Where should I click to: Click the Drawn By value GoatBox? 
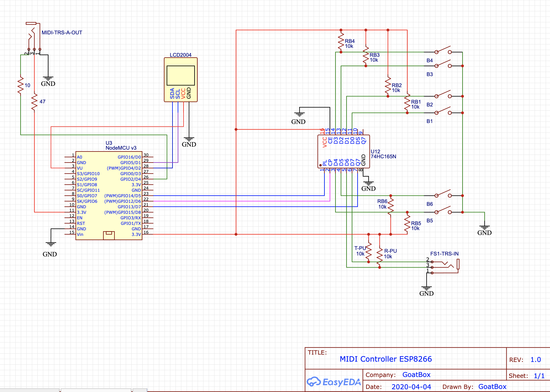coord(492,387)
